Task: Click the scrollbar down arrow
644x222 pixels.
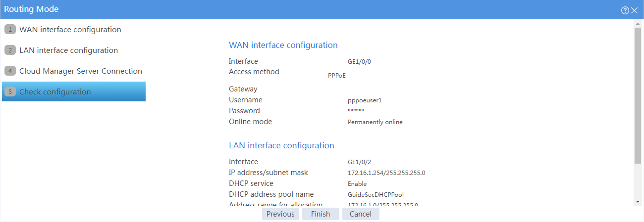Action: click(x=637, y=202)
